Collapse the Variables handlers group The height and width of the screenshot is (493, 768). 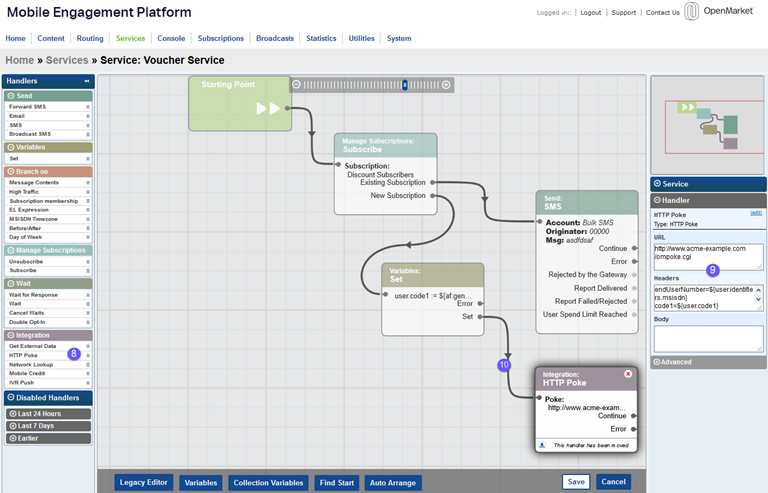tap(11, 147)
